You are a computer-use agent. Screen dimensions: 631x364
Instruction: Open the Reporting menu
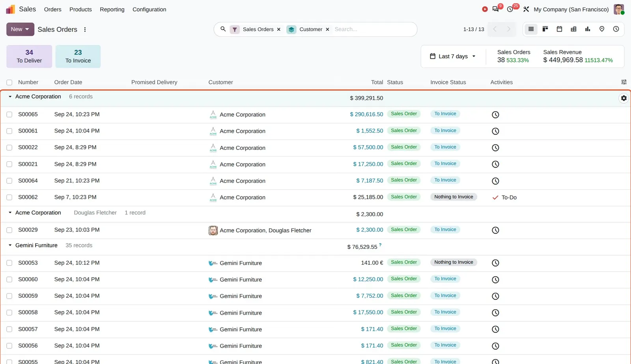coord(112,9)
